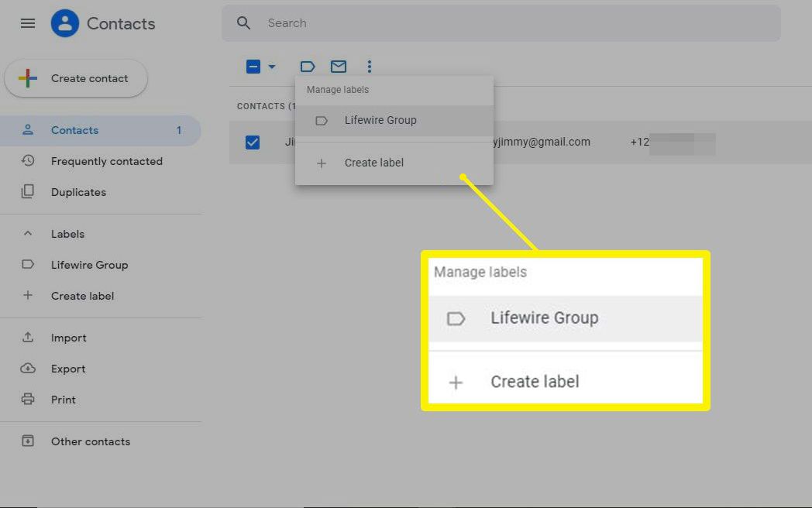812x508 pixels.
Task: Open Contacts in the sidebar
Action: 101,130
